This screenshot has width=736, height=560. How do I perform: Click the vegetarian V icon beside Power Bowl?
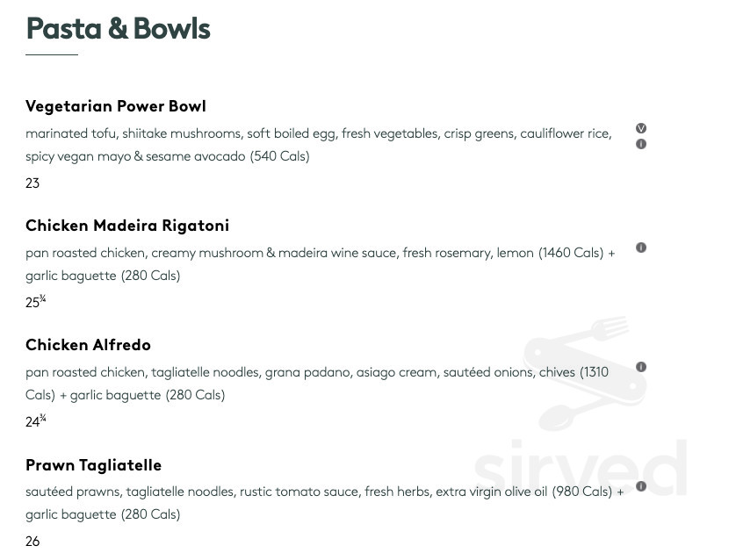[x=641, y=128]
